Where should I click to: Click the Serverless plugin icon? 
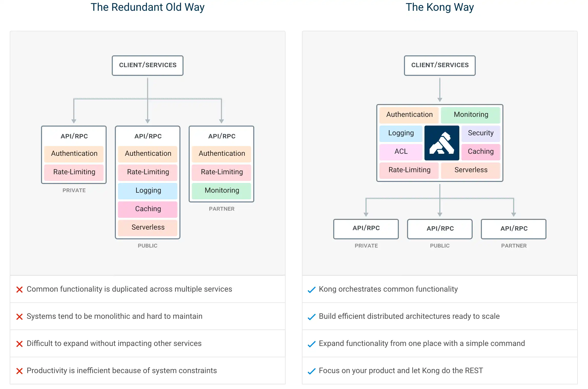[x=471, y=170]
